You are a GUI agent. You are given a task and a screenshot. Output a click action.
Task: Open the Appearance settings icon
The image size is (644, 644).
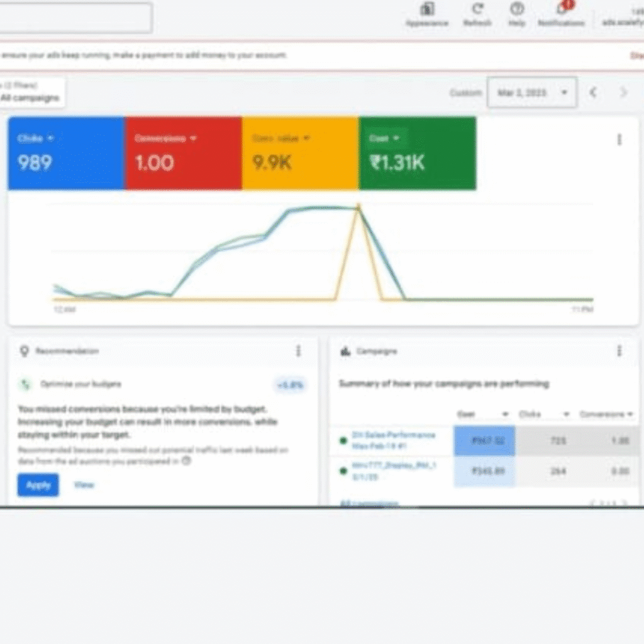427,9
